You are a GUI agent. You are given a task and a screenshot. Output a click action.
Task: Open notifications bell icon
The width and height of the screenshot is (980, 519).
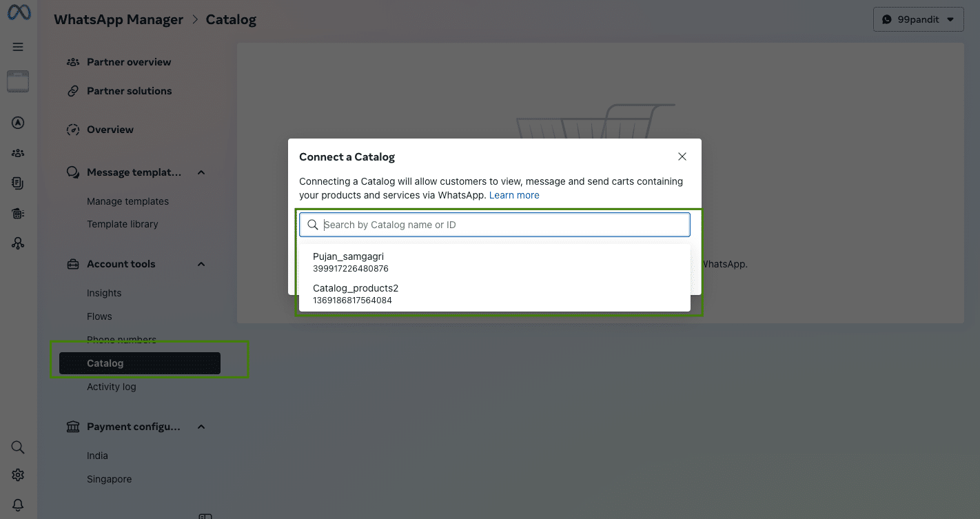(x=18, y=505)
